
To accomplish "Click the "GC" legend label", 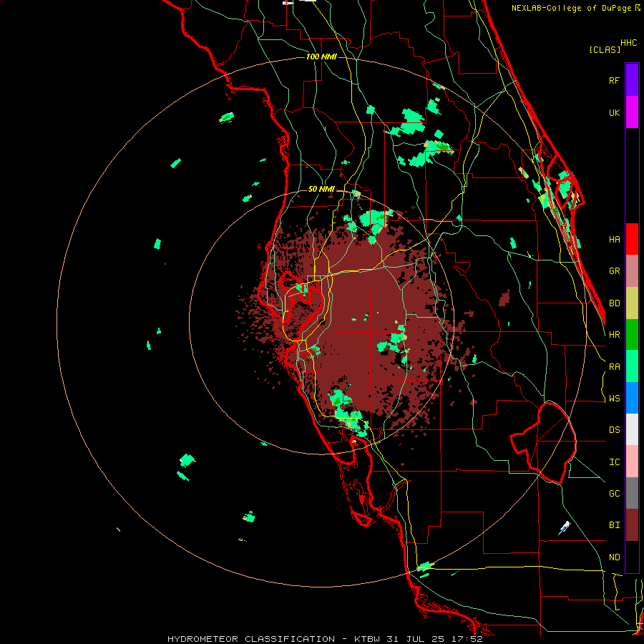I will (x=614, y=494).
